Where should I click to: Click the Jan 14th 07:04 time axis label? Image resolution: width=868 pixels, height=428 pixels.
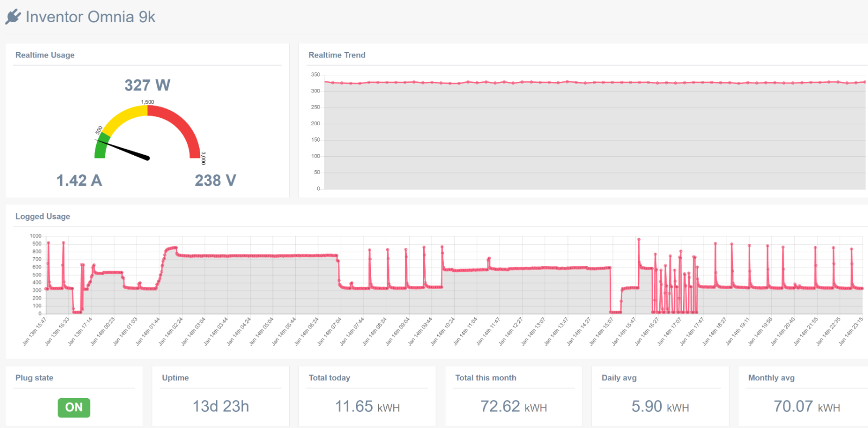[x=330, y=331]
